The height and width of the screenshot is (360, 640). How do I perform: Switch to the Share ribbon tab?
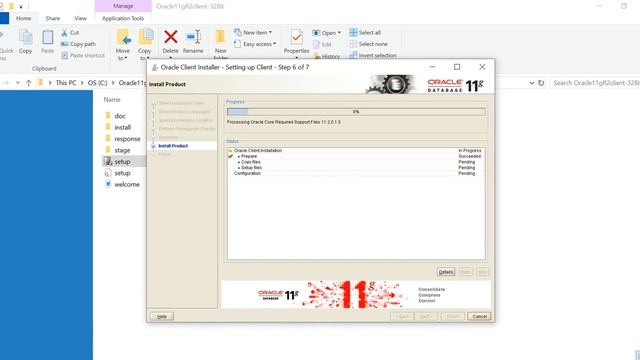click(x=53, y=18)
